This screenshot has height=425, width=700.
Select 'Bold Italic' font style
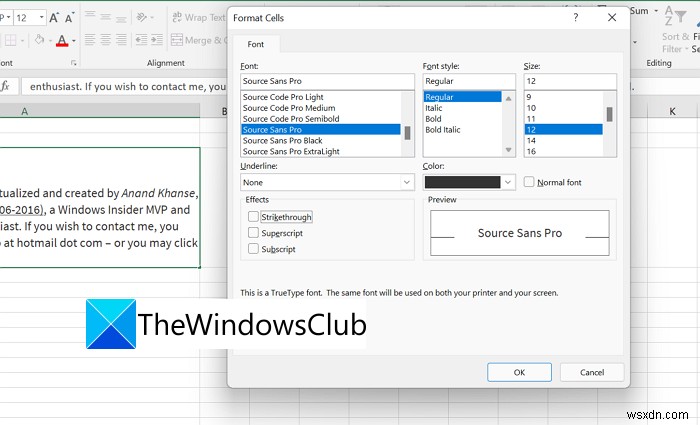coord(442,129)
